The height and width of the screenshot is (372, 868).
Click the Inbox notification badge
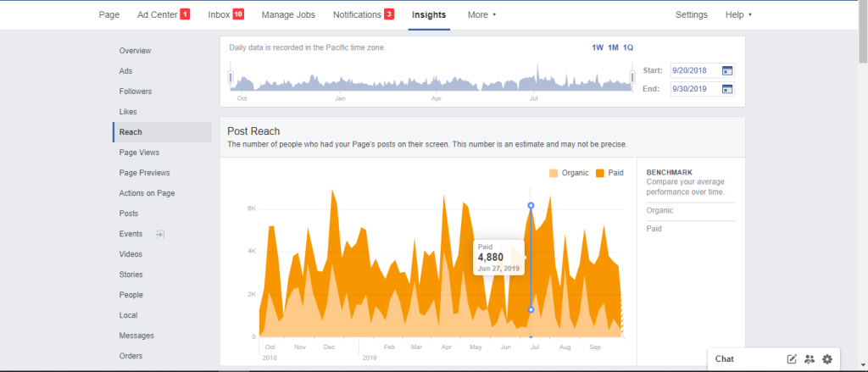[x=238, y=14]
